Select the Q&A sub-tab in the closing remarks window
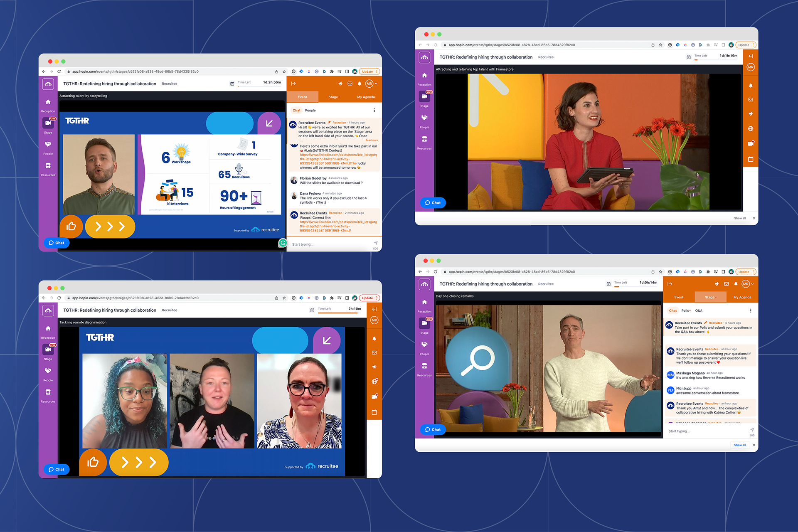 pyautogui.click(x=699, y=310)
